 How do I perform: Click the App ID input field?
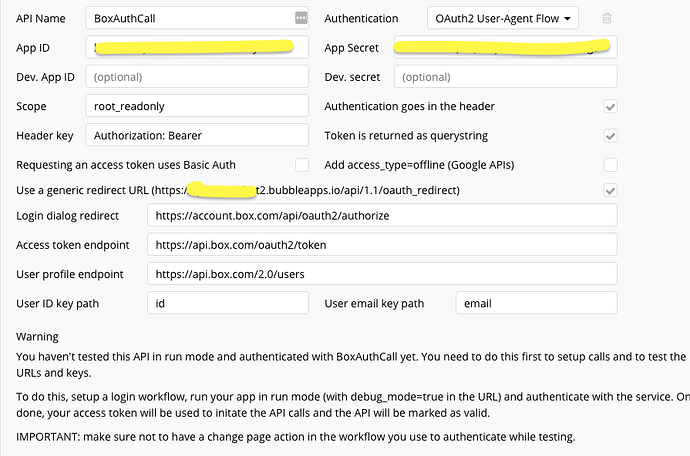pyautogui.click(x=197, y=48)
